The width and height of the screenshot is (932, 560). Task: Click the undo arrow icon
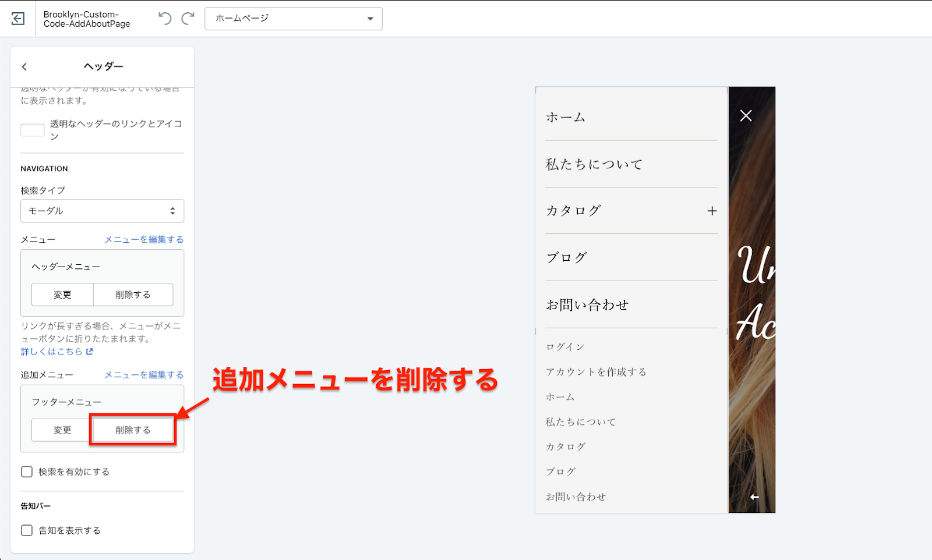165,19
